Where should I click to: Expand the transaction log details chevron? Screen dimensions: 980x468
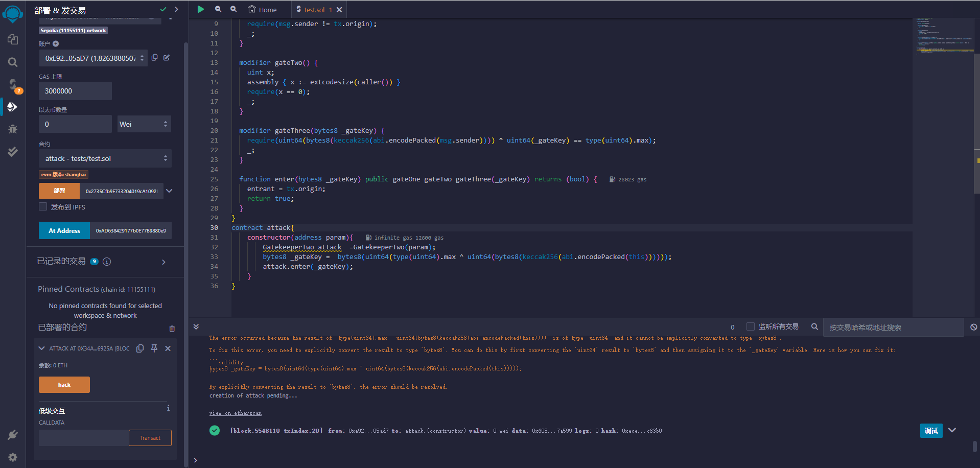(x=952, y=430)
